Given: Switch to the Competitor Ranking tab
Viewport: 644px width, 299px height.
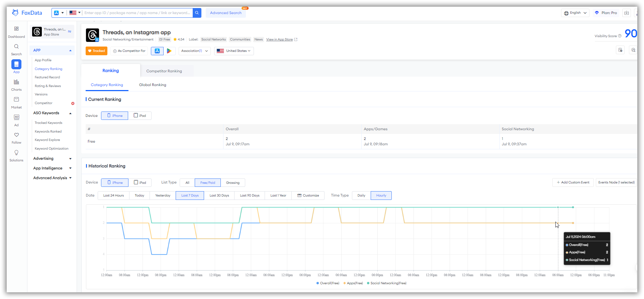Looking at the screenshot, I should 164,71.
